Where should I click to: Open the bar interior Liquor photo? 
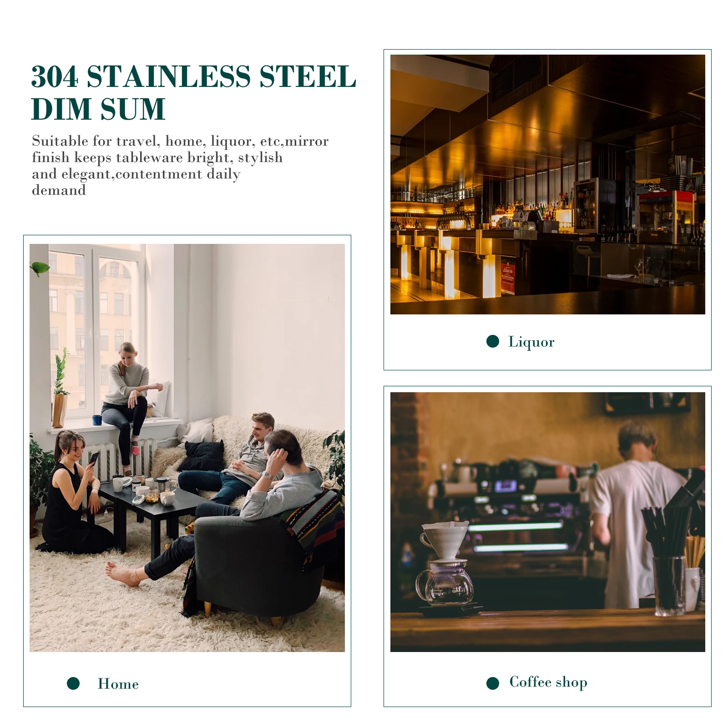pos(548,184)
